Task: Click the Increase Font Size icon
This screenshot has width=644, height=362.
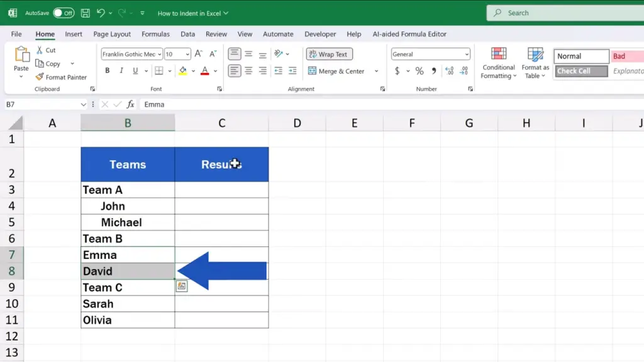Action: [199, 54]
